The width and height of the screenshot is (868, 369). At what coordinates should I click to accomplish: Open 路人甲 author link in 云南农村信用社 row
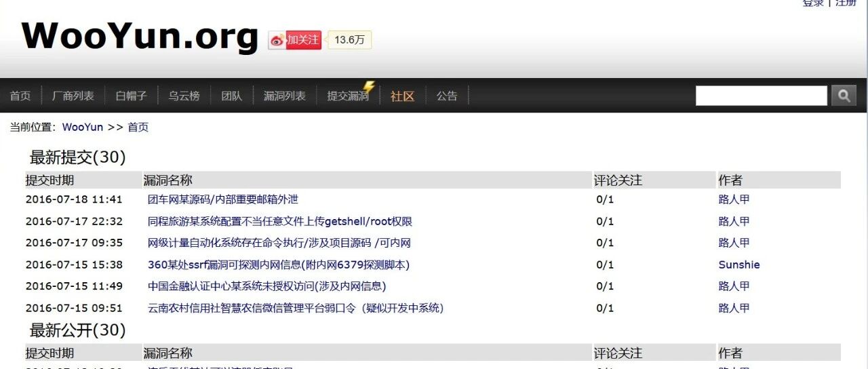coord(734,308)
